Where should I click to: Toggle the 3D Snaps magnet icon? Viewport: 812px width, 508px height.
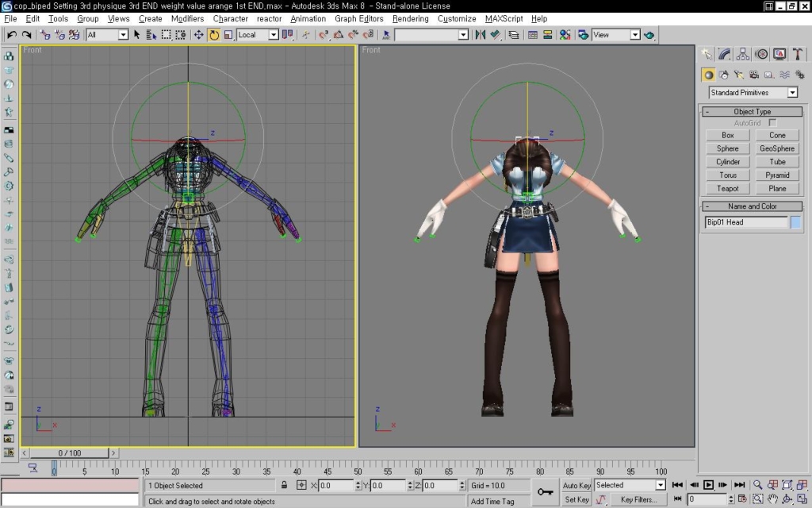click(x=324, y=35)
